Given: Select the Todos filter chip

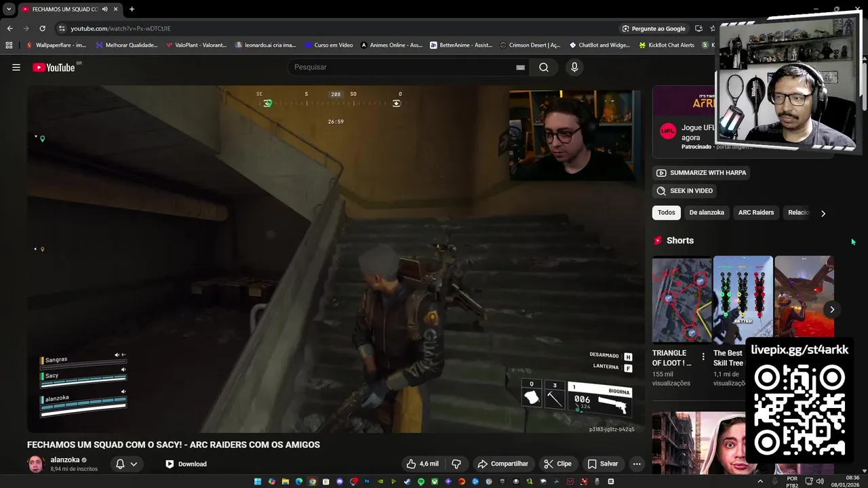Looking at the screenshot, I should pos(667,212).
